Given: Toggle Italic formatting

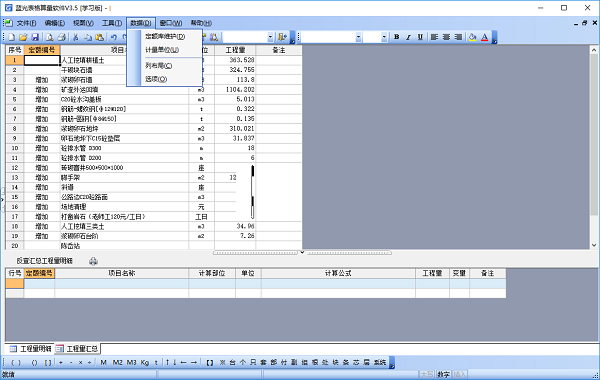Looking at the screenshot, I should (408, 37).
